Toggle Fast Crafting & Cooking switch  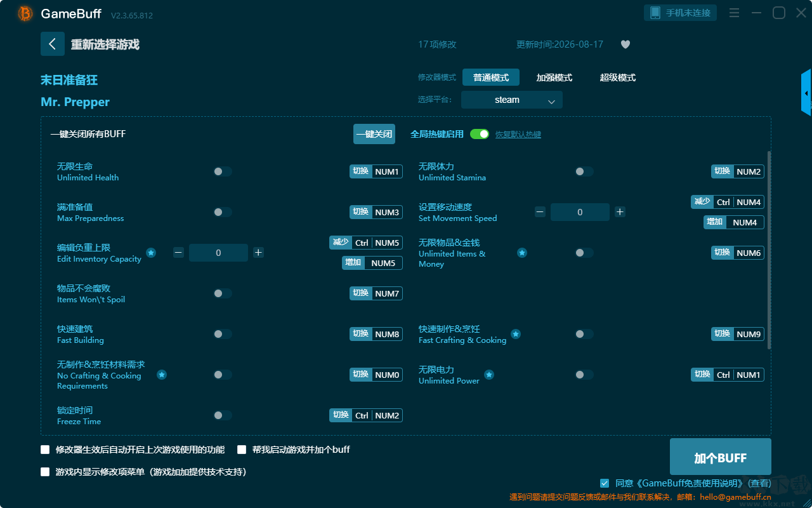[584, 334]
